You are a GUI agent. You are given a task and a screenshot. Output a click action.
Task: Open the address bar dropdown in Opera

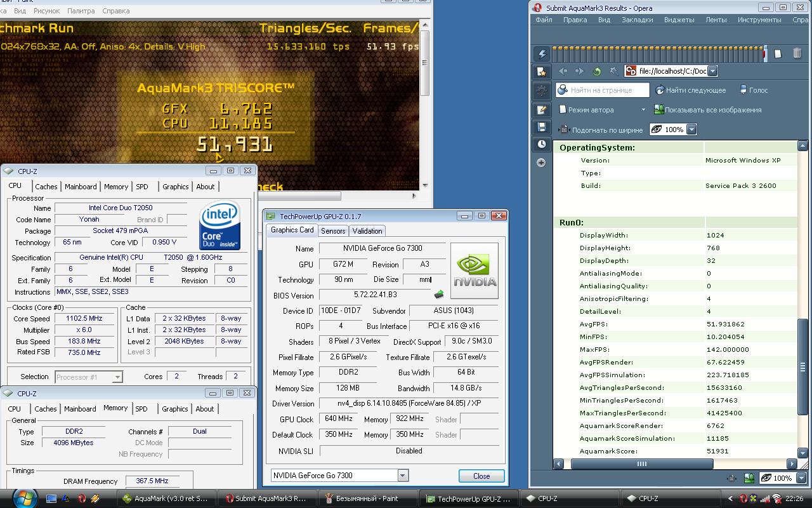pyautogui.click(x=712, y=72)
